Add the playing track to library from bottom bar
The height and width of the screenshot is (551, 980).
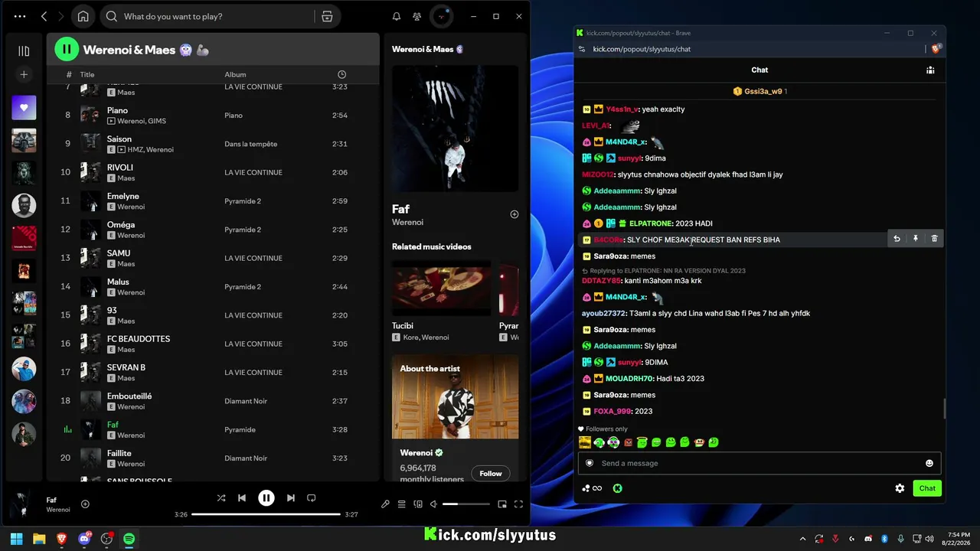(x=85, y=504)
